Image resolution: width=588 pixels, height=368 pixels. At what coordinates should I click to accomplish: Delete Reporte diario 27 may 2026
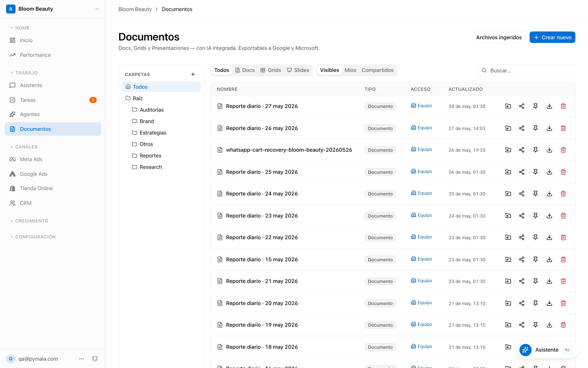tap(563, 106)
